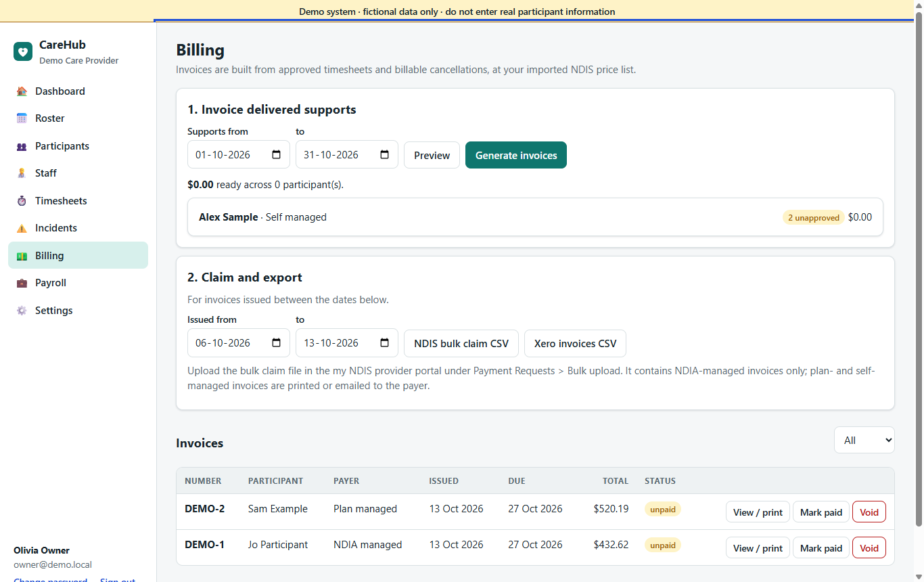Click the 2 unapproved badge
924x582 pixels.
pos(814,217)
